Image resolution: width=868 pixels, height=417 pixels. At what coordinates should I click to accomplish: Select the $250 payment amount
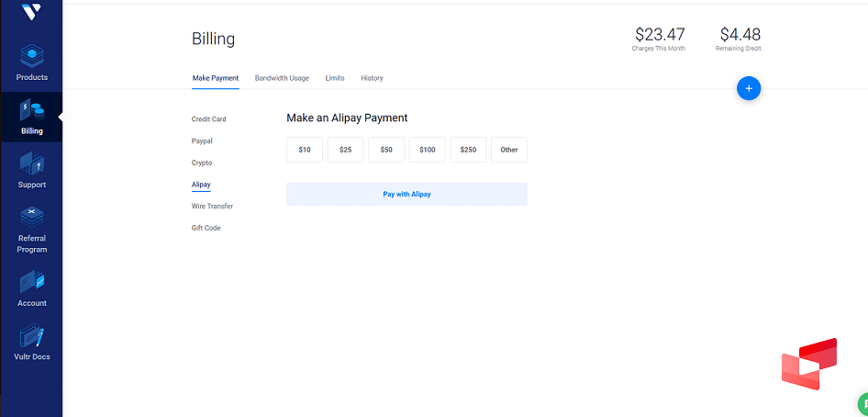[468, 150]
